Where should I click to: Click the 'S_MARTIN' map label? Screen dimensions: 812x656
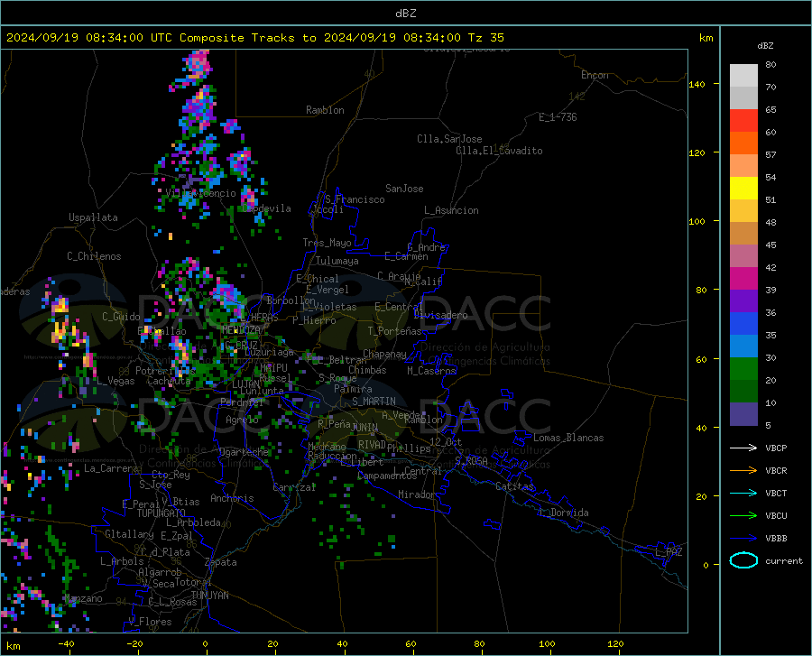pos(374,402)
